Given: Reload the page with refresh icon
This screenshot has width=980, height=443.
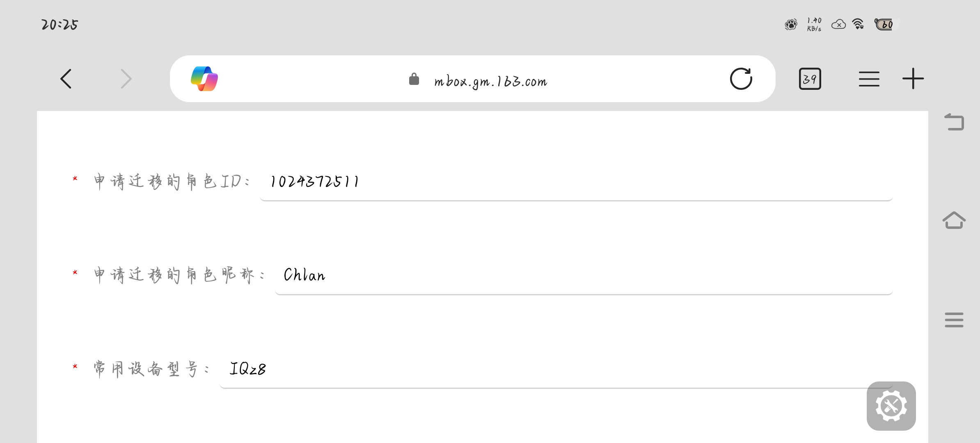Looking at the screenshot, I should pyautogui.click(x=741, y=79).
